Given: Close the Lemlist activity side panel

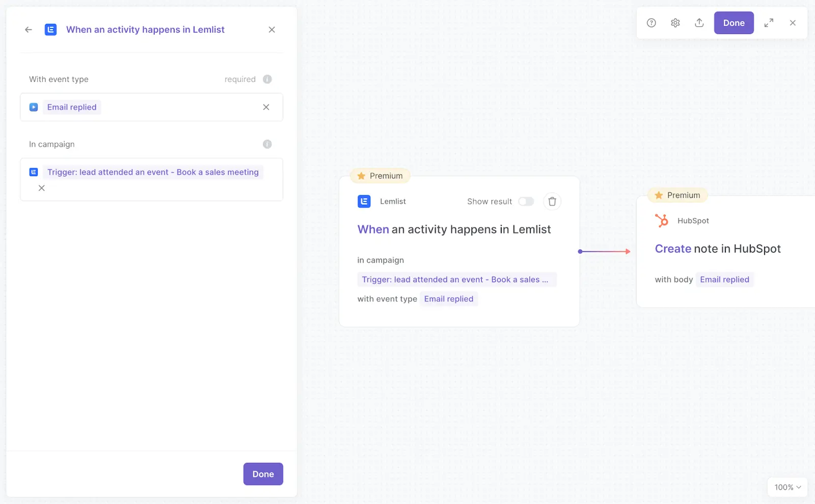Looking at the screenshot, I should (x=272, y=30).
